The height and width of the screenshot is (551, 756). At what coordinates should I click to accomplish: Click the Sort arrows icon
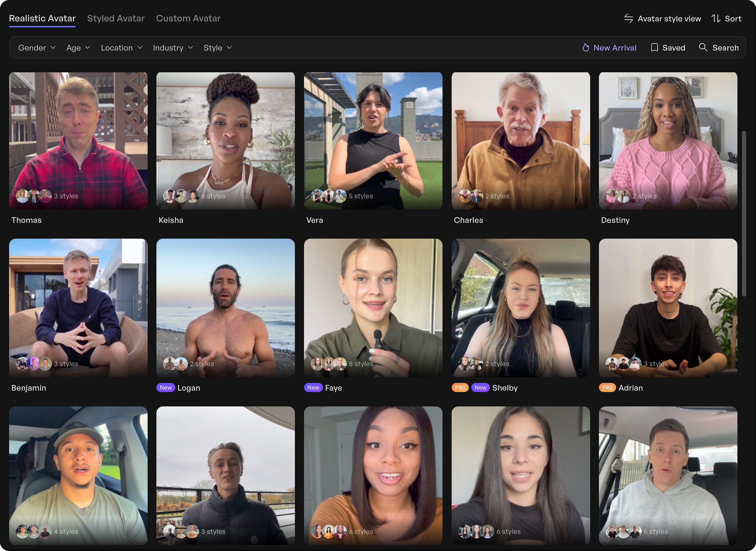pyautogui.click(x=716, y=18)
